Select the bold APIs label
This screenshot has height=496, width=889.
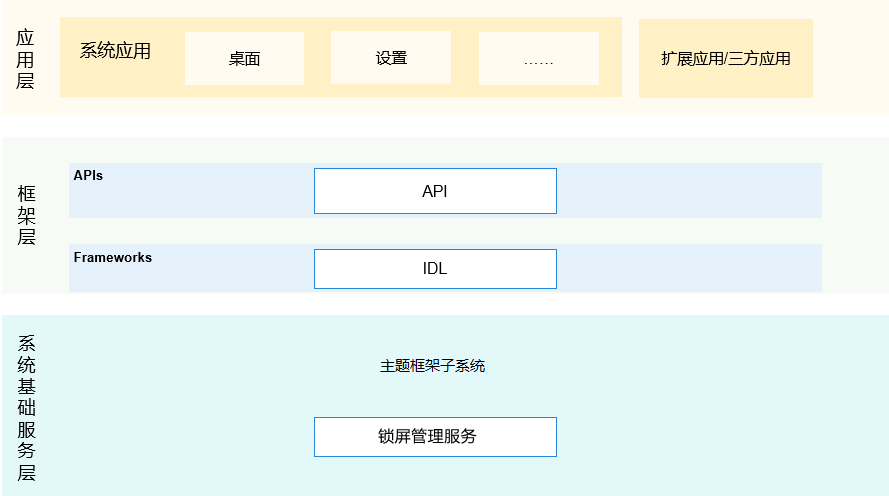coord(88,175)
